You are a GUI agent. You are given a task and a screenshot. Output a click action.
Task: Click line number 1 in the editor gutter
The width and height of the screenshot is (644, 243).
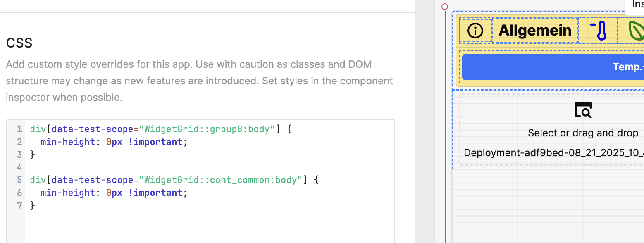point(19,129)
